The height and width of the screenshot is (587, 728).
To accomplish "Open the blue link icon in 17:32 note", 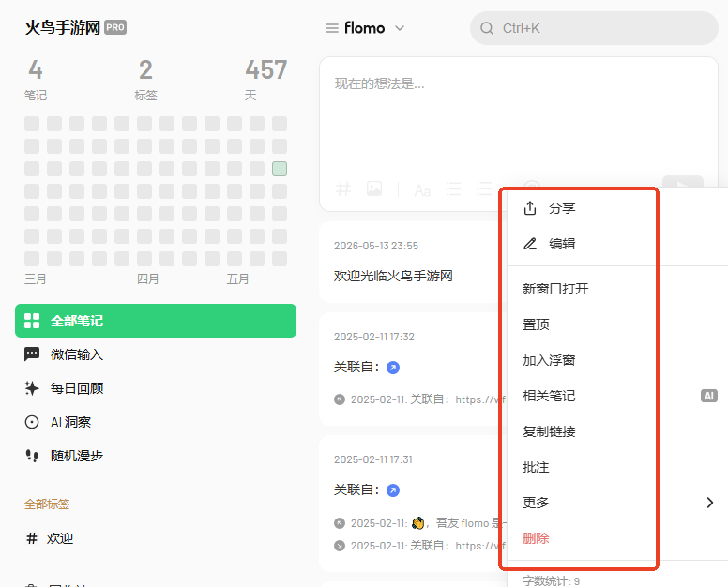I will point(393,368).
